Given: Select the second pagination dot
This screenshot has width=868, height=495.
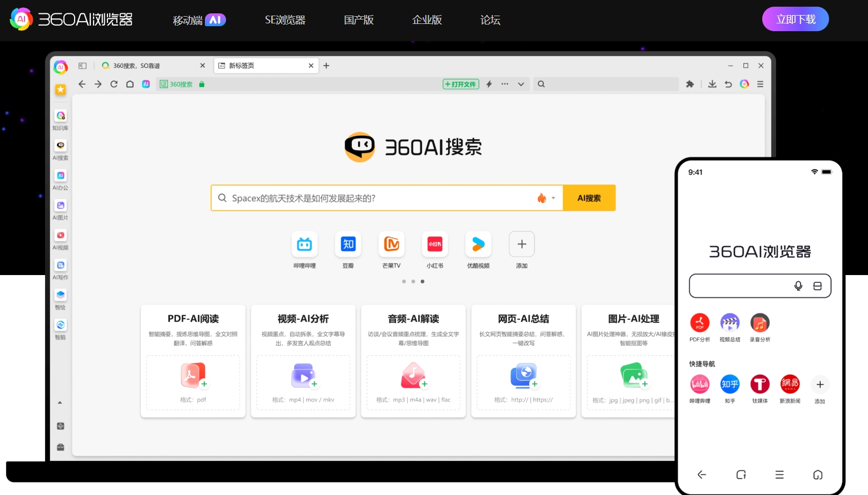Looking at the screenshot, I should click(x=413, y=282).
